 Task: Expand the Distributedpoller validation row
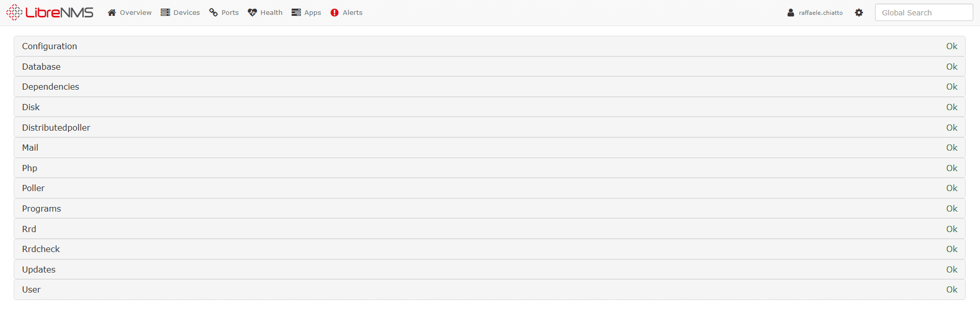[490, 128]
